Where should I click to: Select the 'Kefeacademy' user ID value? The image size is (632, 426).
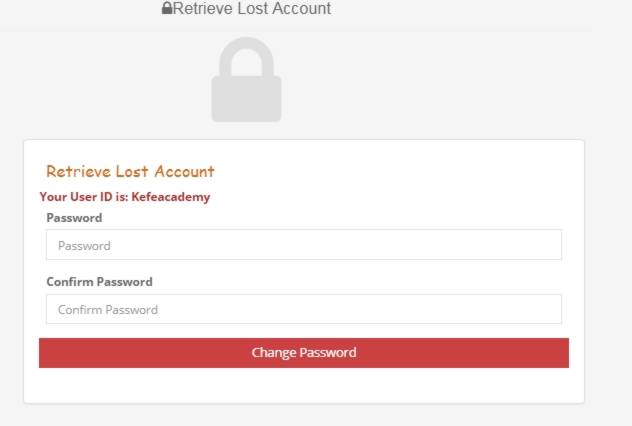click(170, 197)
